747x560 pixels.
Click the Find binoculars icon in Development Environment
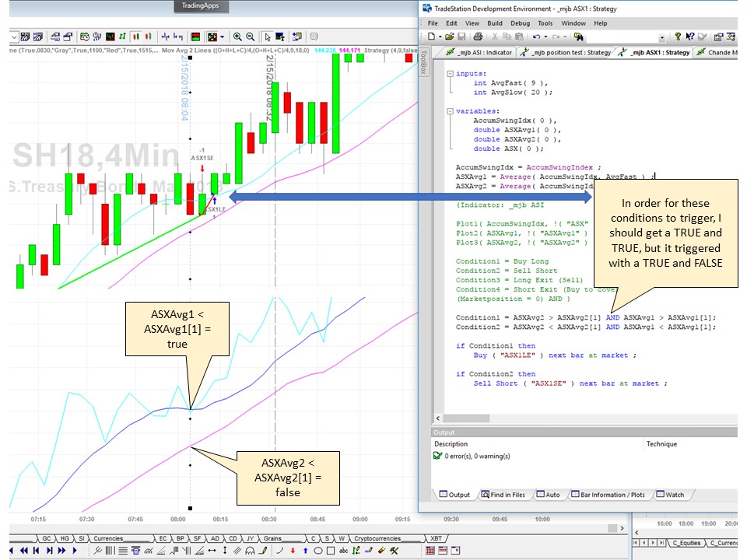click(579, 37)
